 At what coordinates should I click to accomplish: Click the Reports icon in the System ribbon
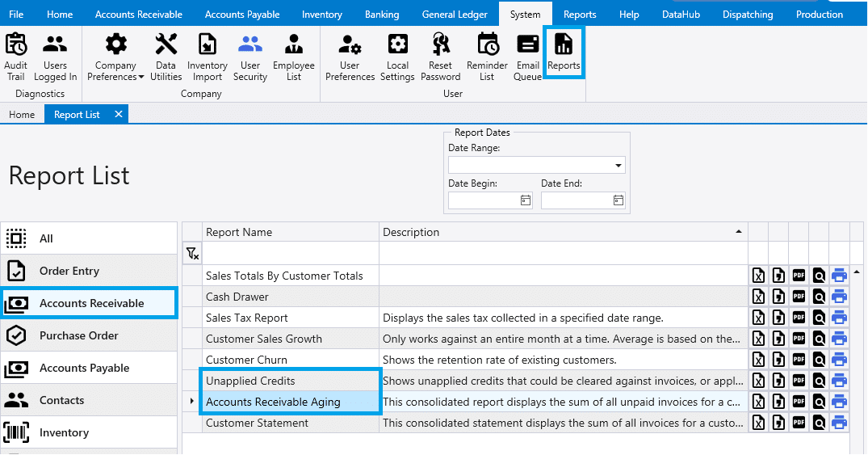click(564, 52)
